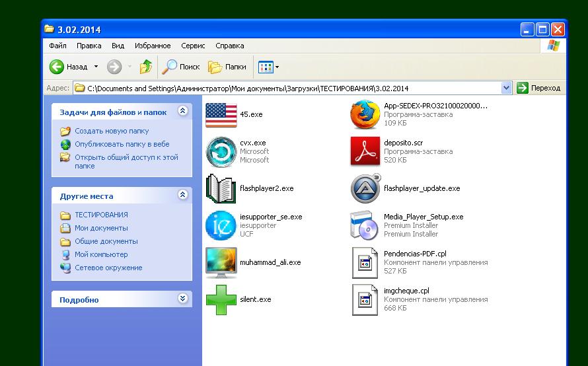The width and height of the screenshot is (588, 366).
Task: Select the flashplayer2.exe book icon
Action: (x=221, y=188)
